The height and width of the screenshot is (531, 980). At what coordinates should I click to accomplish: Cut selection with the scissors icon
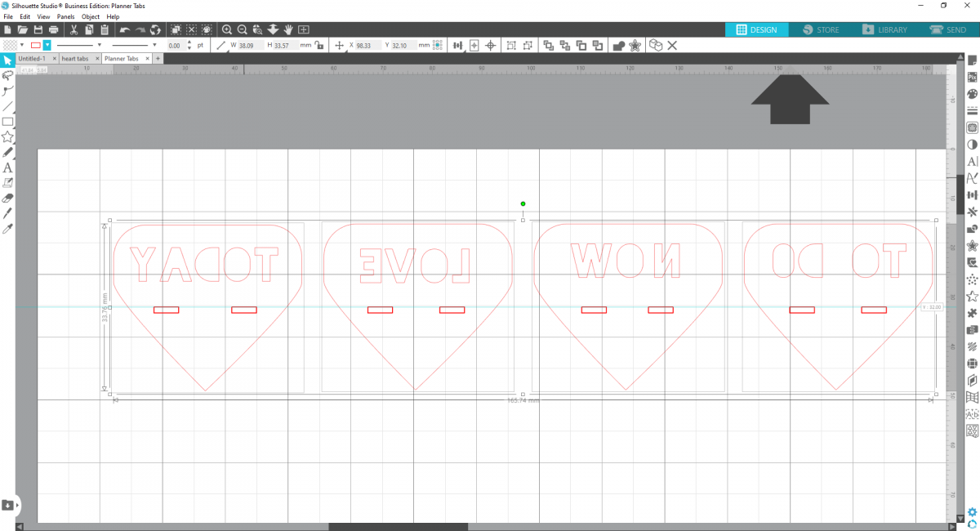[73, 29]
